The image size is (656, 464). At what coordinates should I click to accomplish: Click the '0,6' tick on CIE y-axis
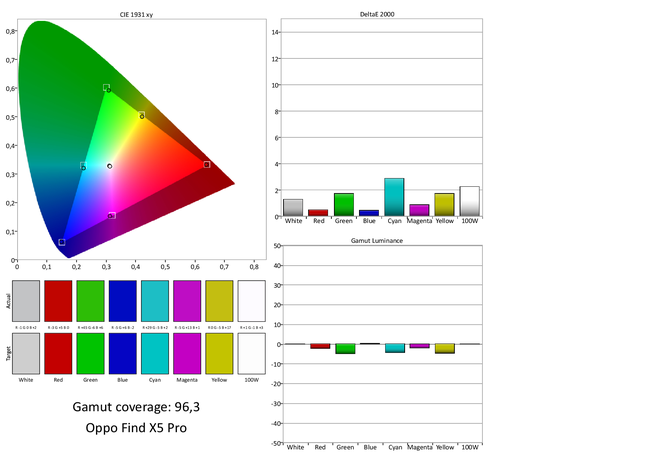tap(10, 88)
